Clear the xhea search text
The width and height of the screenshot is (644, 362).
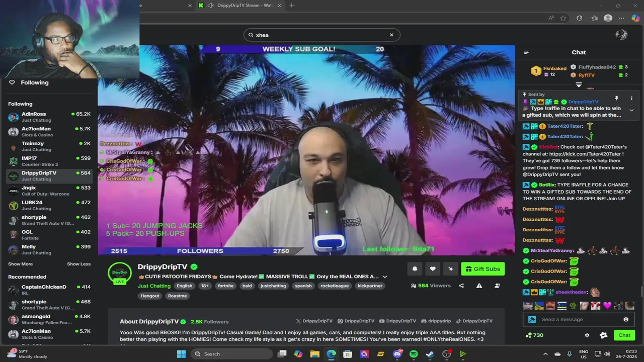click(x=391, y=35)
